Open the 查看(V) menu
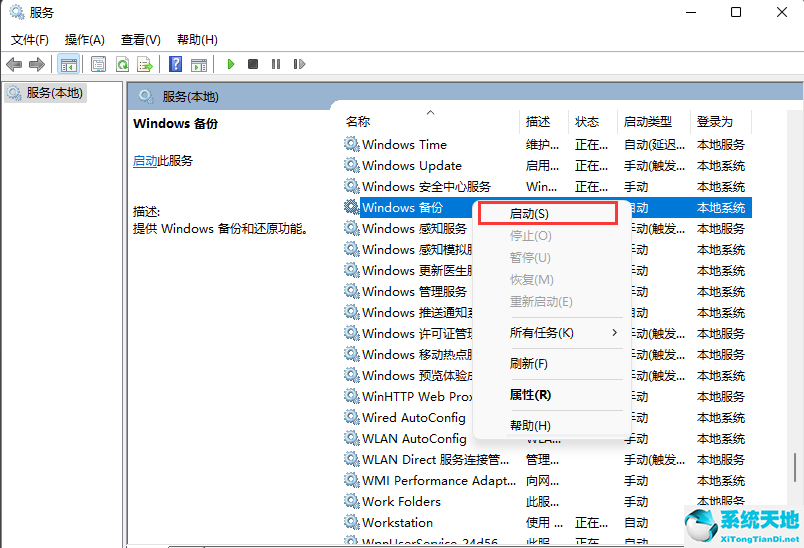804x548 pixels. [140, 39]
